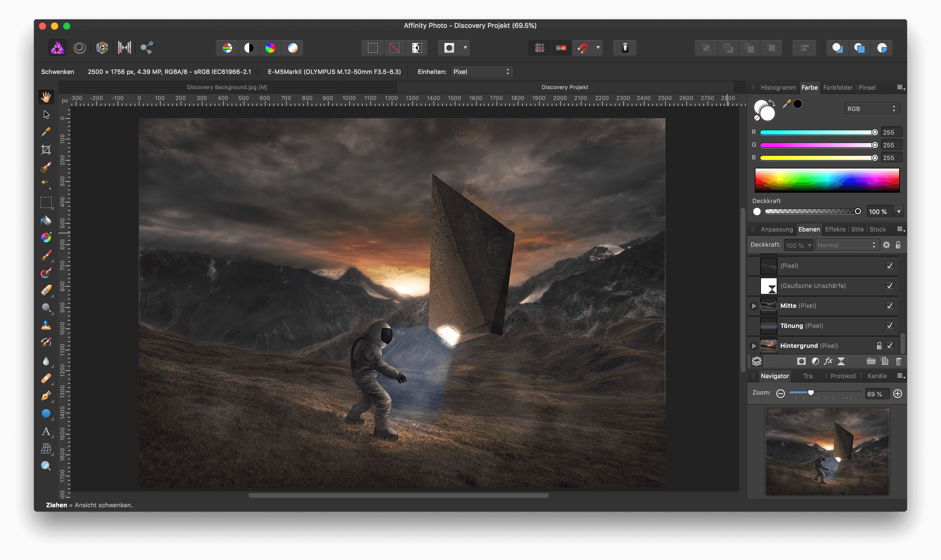The height and width of the screenshot is (560, 941).
Task: Click the Liquify Persona icon
Action: tap(79, 48)
